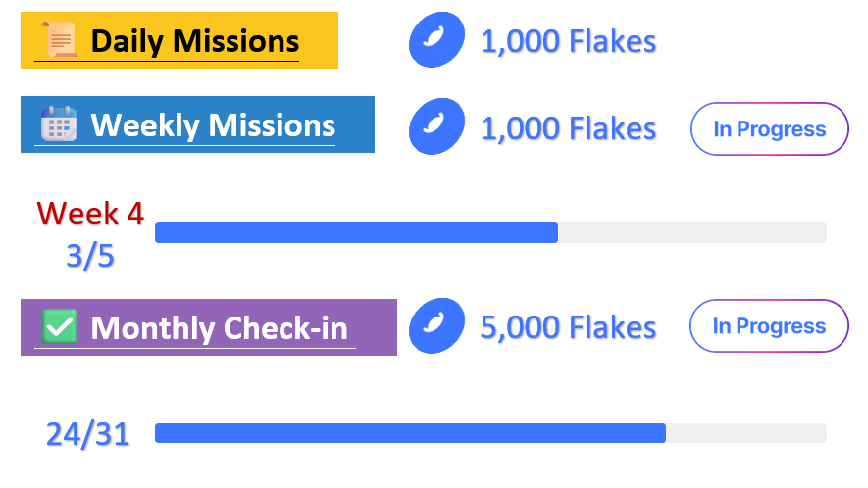Click the Daily Missions 1,000 Flakes reward text
This screenshot has height=488, width=868.
[x=568, y=42]
